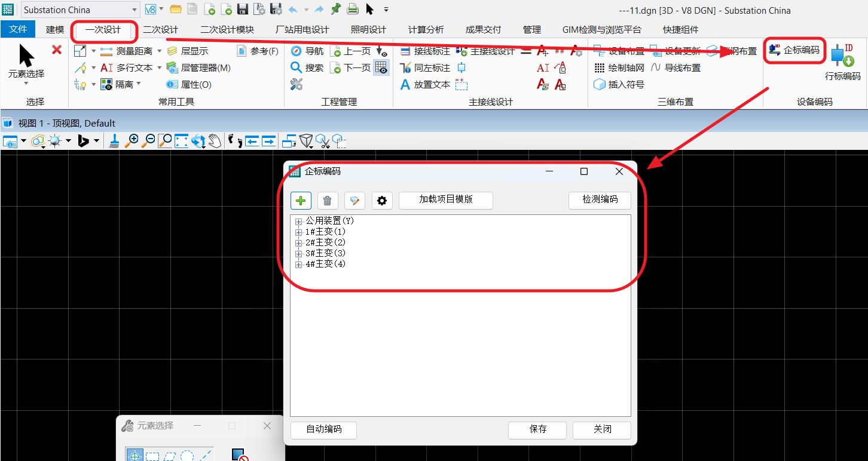Image resolution: width=868 pixels, height=461 pixels.
Task: Choose the 导线布置 conductor layout tool
Action: (676, 68)
